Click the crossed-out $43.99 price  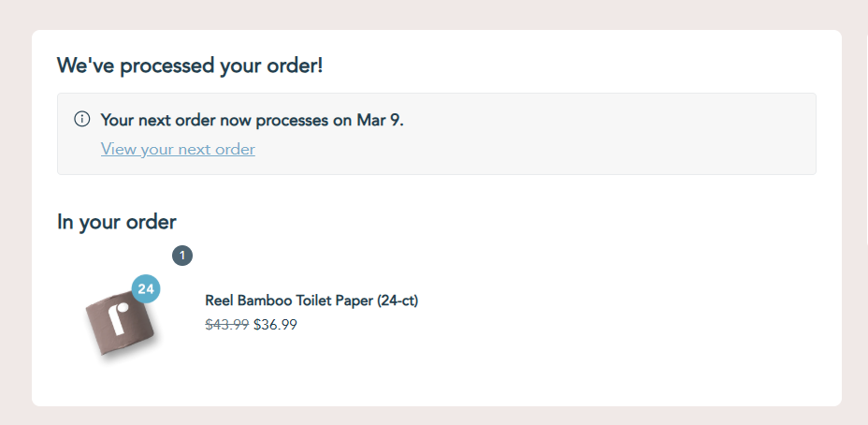click(226, 325)
